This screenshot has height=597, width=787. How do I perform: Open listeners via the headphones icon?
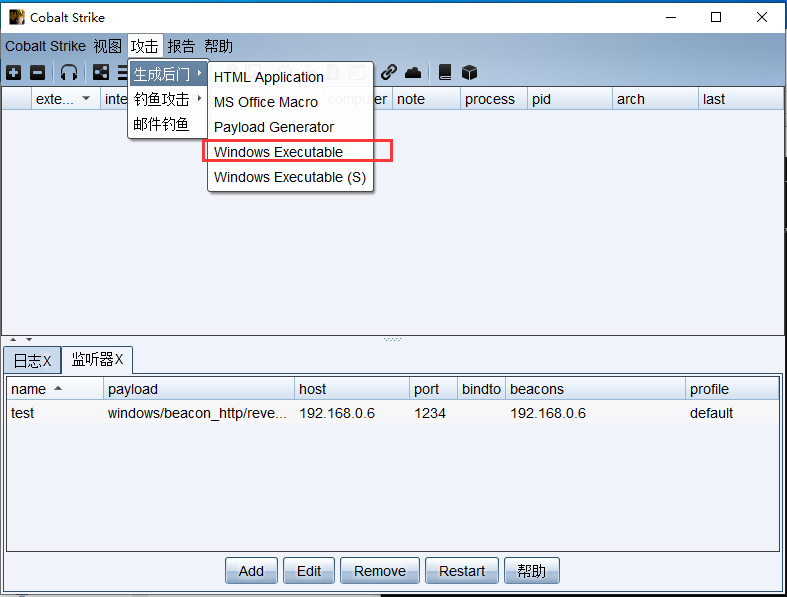coord(69,72)
